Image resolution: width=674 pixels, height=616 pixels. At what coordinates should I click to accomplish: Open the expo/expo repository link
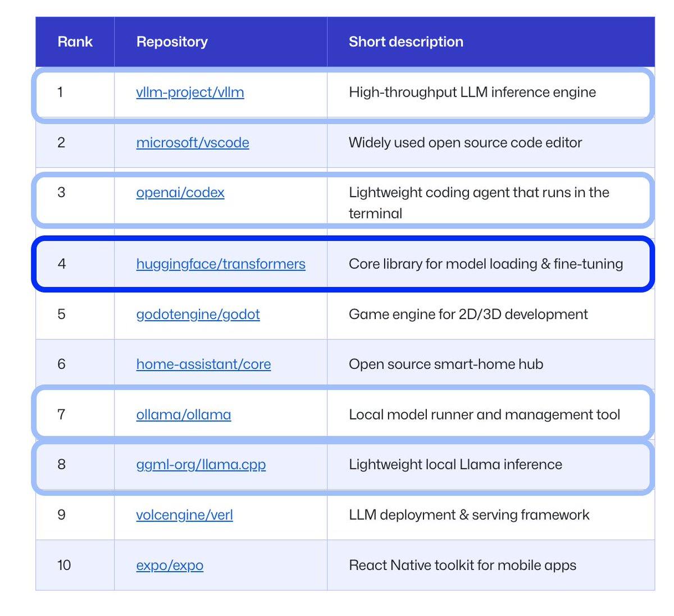170,565
